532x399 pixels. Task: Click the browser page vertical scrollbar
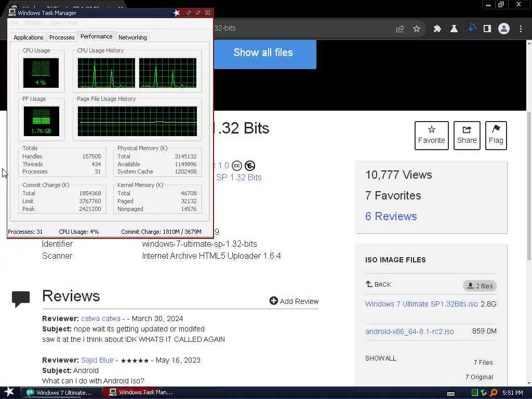pos(529,186)
